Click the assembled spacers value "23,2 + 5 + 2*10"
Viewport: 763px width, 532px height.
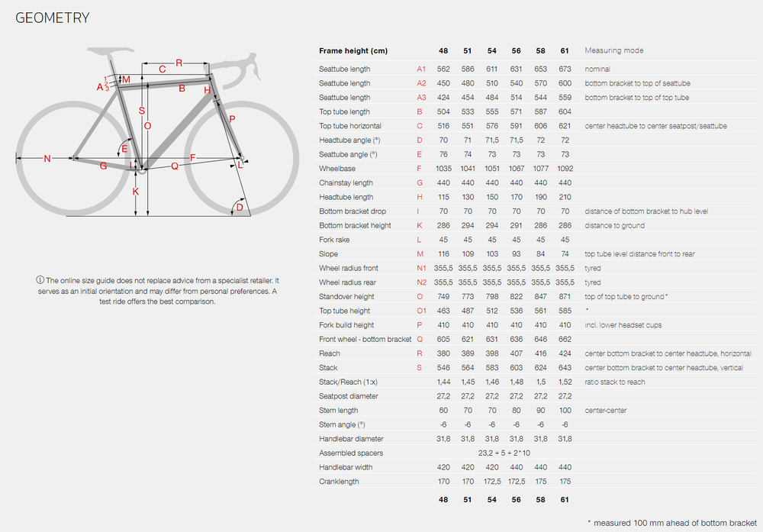[x=504, y=453]
